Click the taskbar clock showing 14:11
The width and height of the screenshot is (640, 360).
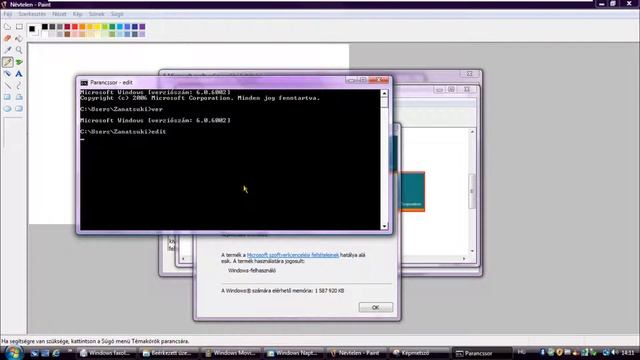(x=627, y=352)
